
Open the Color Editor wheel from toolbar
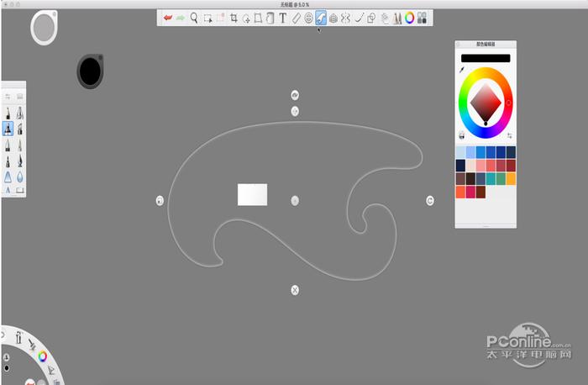pyautogui.click(x=410, y=18)
